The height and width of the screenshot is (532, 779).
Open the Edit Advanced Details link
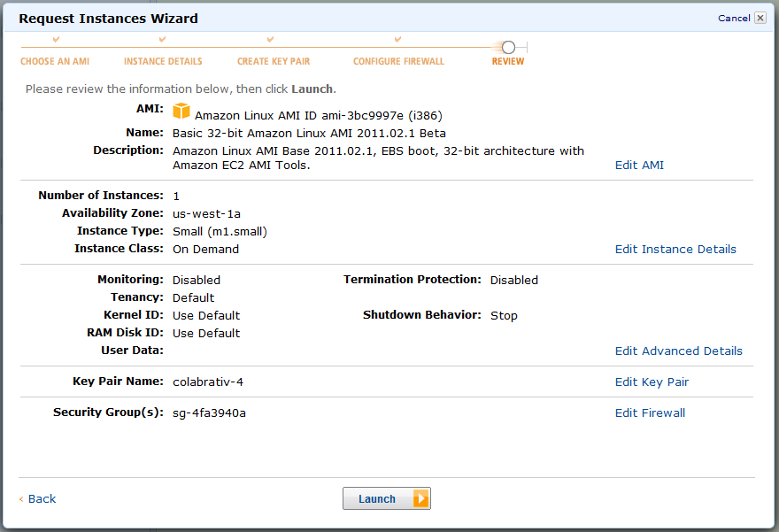coord(679,351)
